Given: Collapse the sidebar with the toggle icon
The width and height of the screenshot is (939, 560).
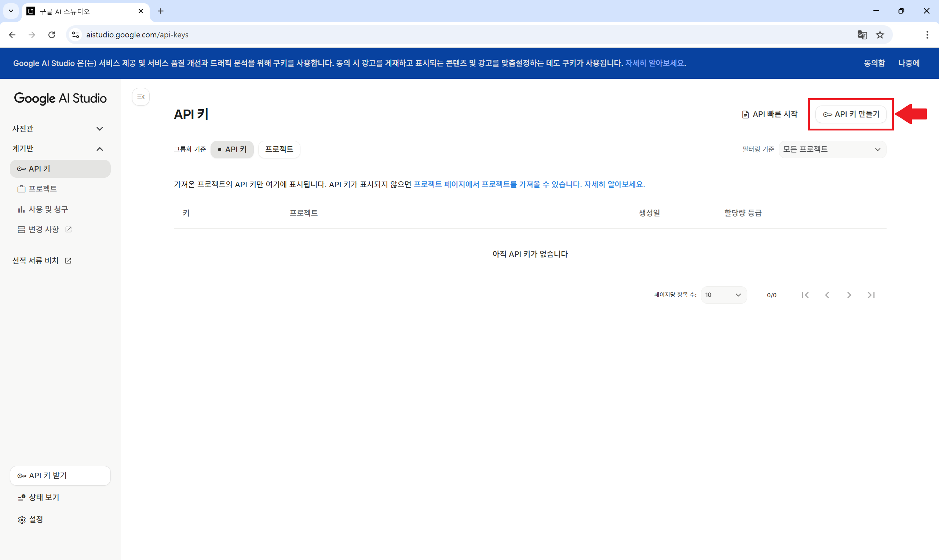Looking at the screenshot, I should [141, 97].
